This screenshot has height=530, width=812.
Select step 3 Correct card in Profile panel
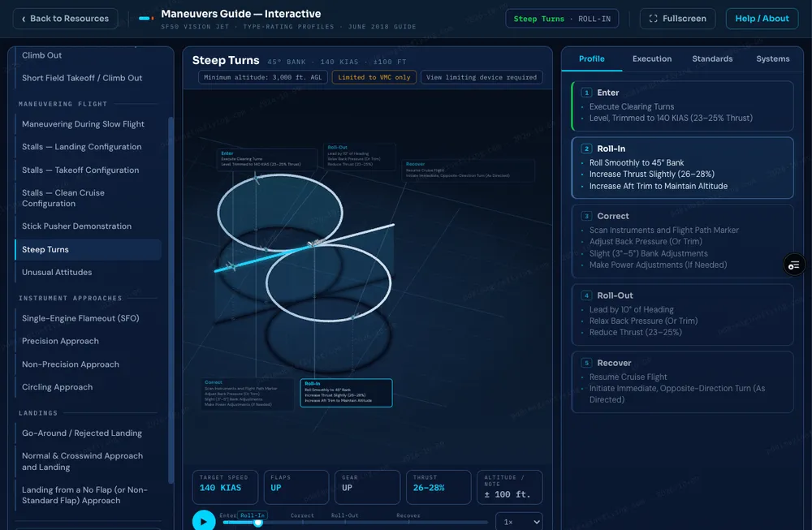click(682, 241)
